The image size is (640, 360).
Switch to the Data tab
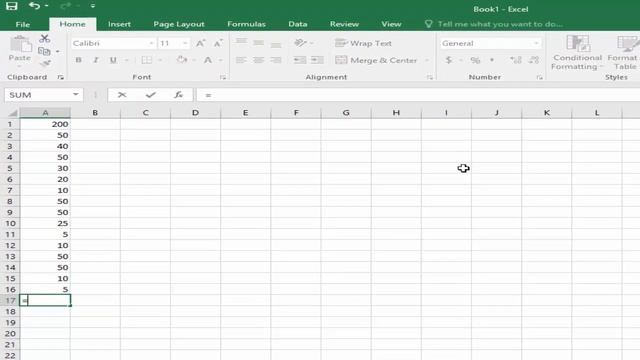pos(298,24)
